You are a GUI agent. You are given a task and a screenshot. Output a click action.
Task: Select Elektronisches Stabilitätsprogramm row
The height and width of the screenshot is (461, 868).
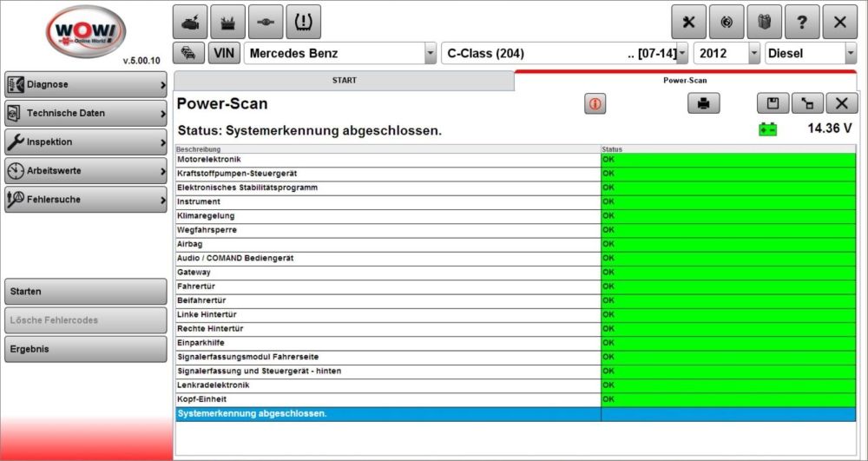click(x=516, y=188)
